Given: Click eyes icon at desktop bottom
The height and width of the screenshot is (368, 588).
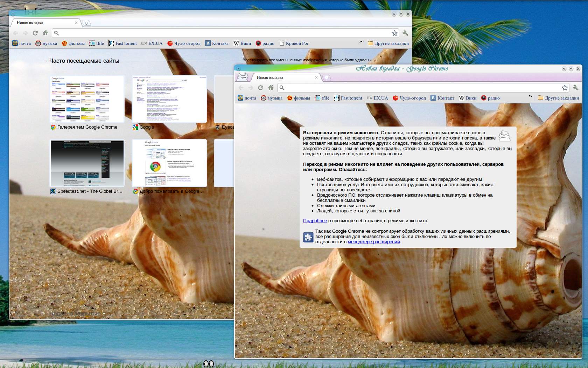Looking at the screenshot, I should point(209,364).
